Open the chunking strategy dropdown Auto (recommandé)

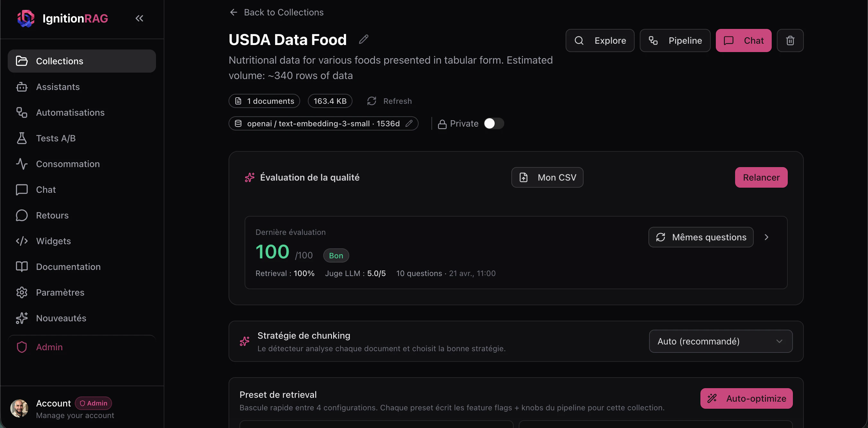720,341
